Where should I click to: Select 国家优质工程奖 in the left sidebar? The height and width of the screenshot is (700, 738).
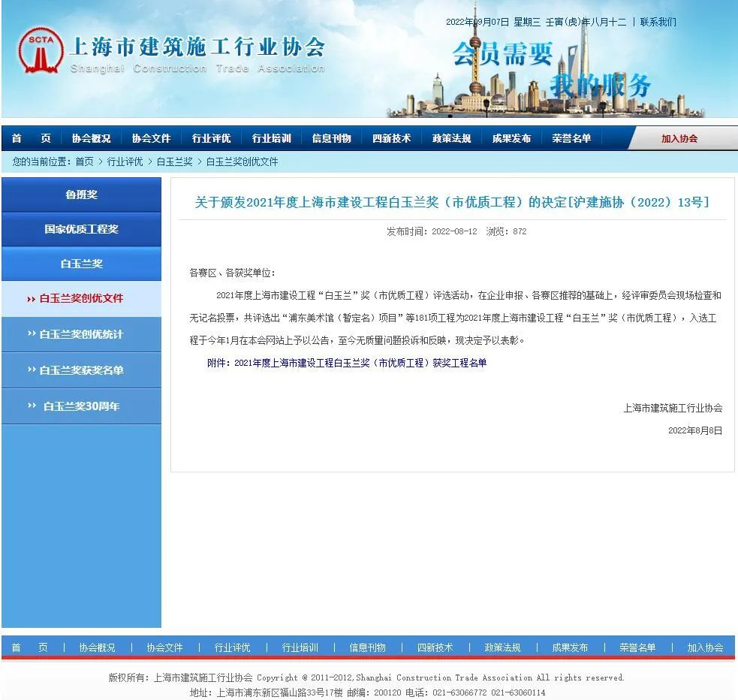click(x=81, y=229)
